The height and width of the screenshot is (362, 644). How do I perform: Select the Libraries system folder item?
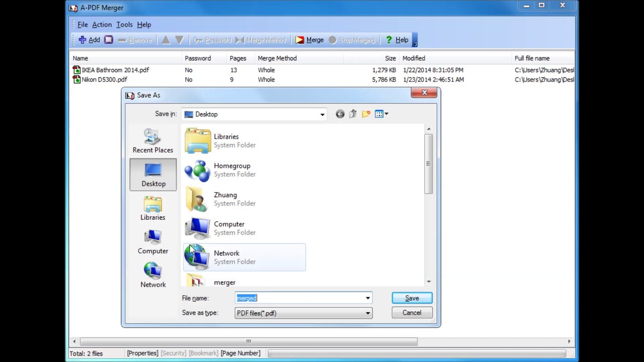pos(244,141)
